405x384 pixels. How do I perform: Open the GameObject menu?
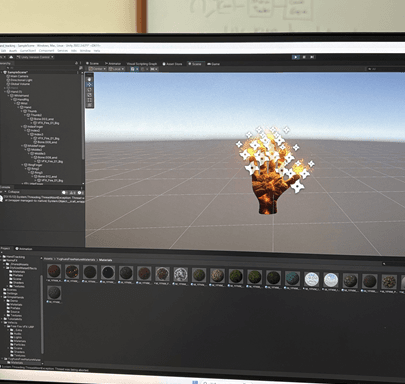coord(28,51)
